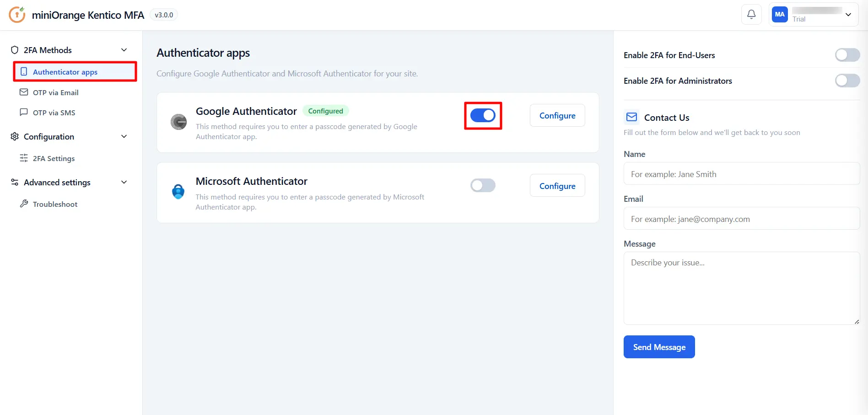Click the sliders icon beside 2FA Settings
This screenshot has height=415, width=868.
(x=24, y=158)
